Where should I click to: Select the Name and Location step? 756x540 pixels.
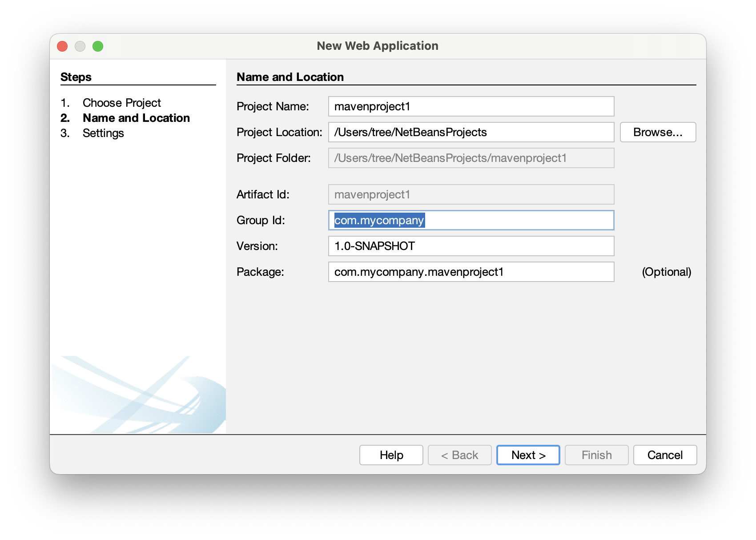(x=136, y=118)
